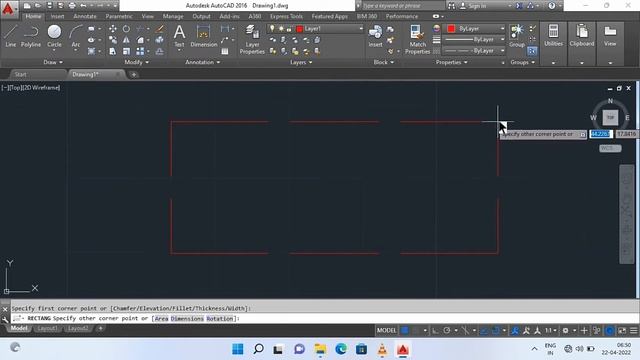
Task: Expand the Annotation panel
Action: (x=203, y=62)
